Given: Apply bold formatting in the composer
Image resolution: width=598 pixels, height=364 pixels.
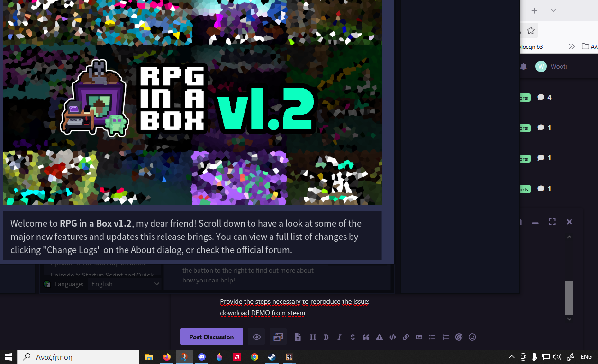Looking at the screenshot, I should click(x=326, y=337).
